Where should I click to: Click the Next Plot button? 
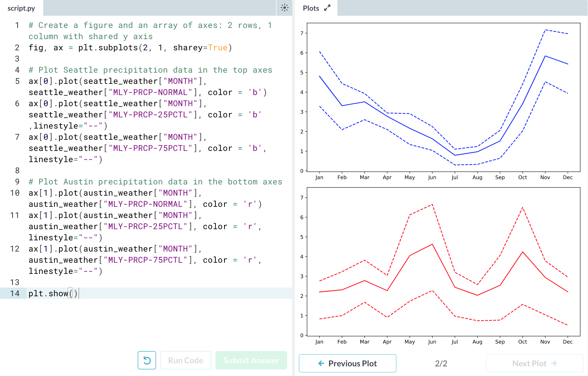[x=534, y=363]
